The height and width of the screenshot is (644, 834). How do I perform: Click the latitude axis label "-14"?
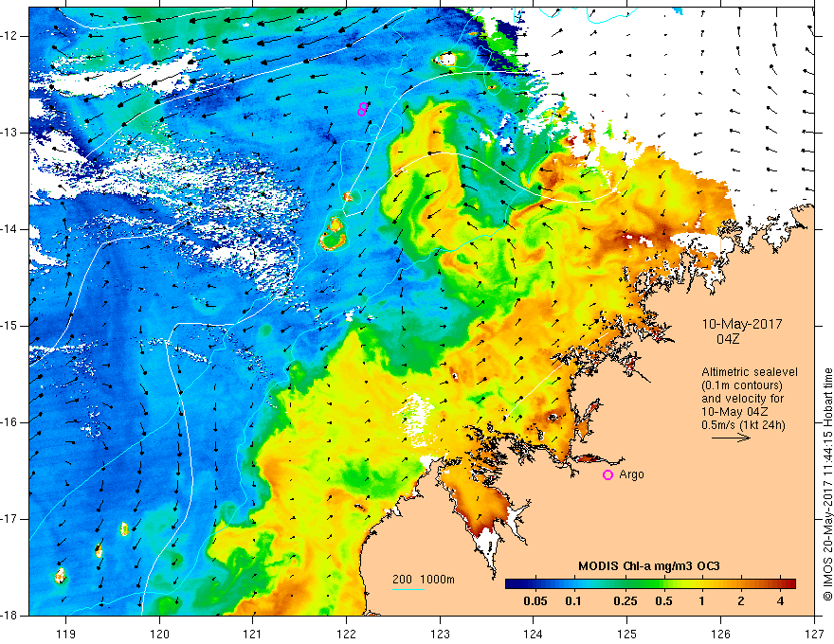point(9,229)
